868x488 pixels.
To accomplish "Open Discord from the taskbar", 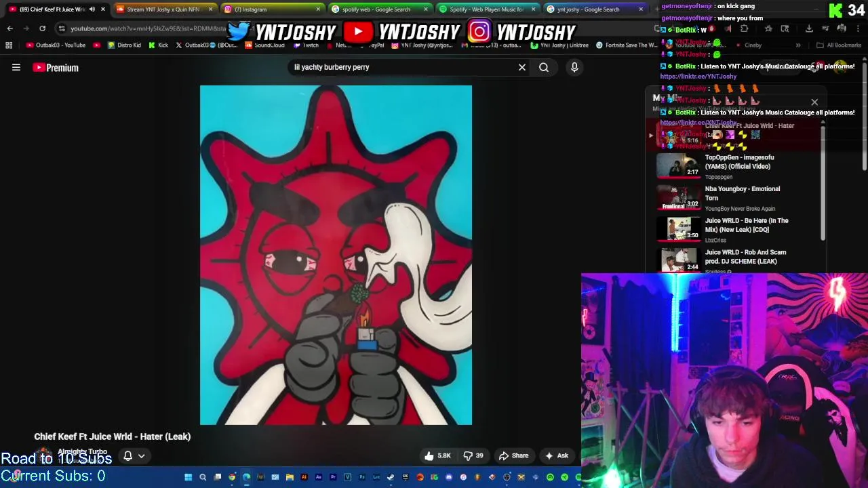I will coord(449,477).
